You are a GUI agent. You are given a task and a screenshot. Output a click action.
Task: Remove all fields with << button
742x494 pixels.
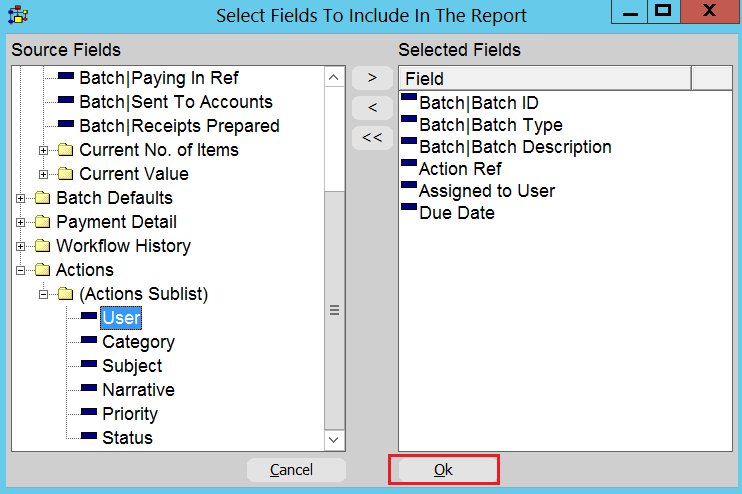[x=372, y=138]
